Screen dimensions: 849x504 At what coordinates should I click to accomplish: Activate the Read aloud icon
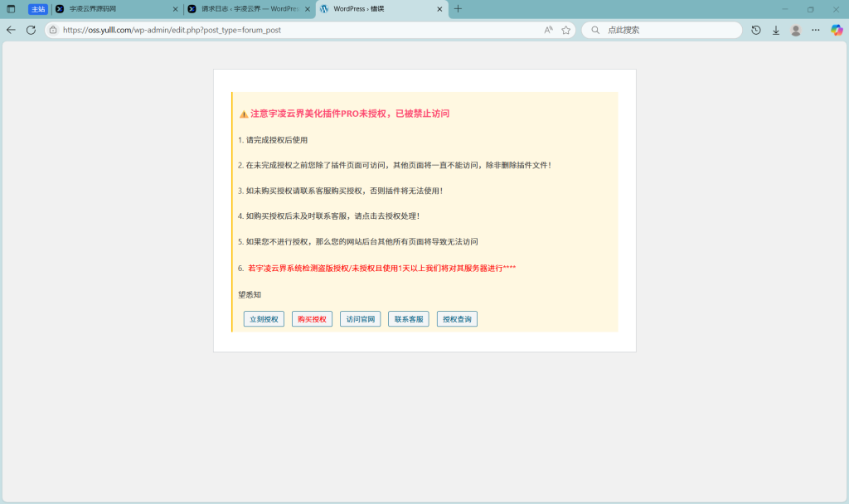(547, 29)
